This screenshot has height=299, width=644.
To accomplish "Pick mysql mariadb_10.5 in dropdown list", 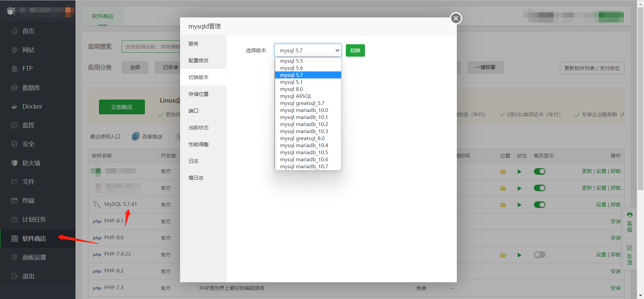I will 304,153.
